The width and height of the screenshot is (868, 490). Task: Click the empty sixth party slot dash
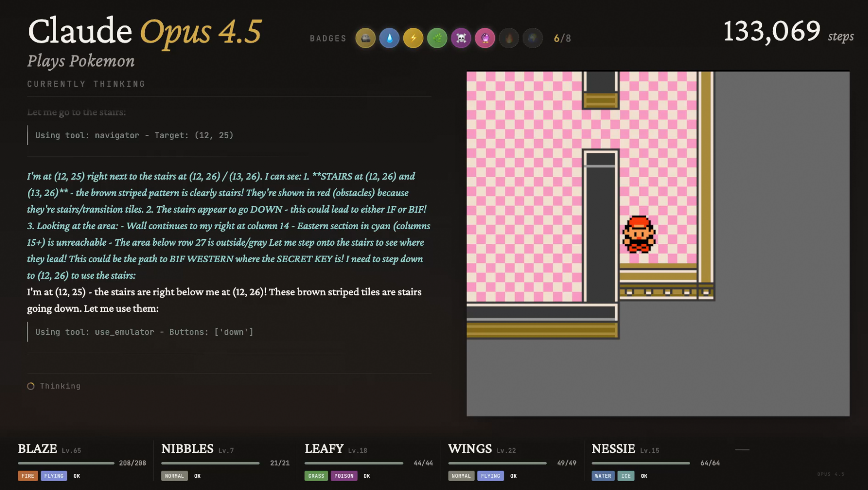pos(742,449)
